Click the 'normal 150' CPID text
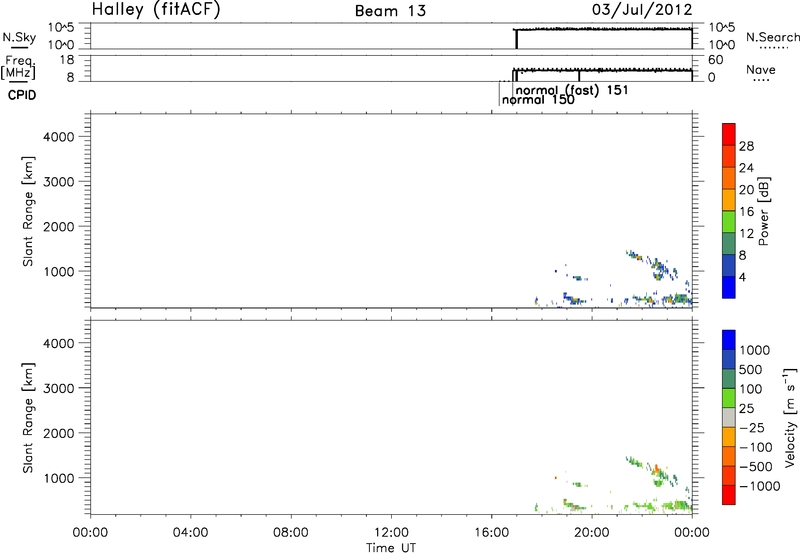This screenshot has width=800, height=554. tap(538, 100)
